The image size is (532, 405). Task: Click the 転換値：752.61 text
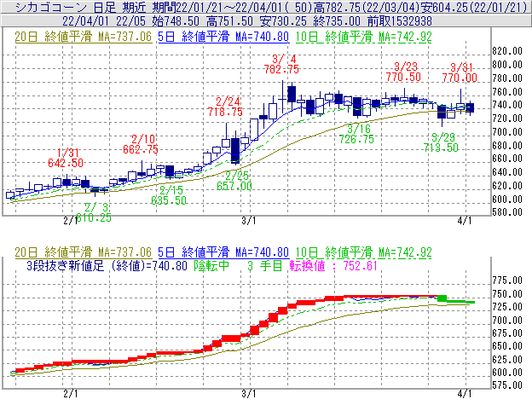(x=333, y=266)
